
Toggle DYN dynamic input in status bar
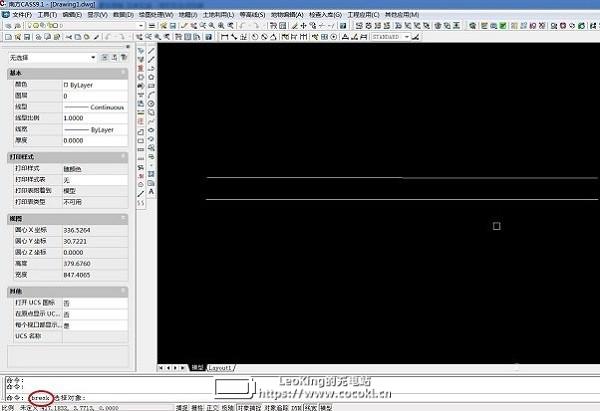(x=297, y=408)
